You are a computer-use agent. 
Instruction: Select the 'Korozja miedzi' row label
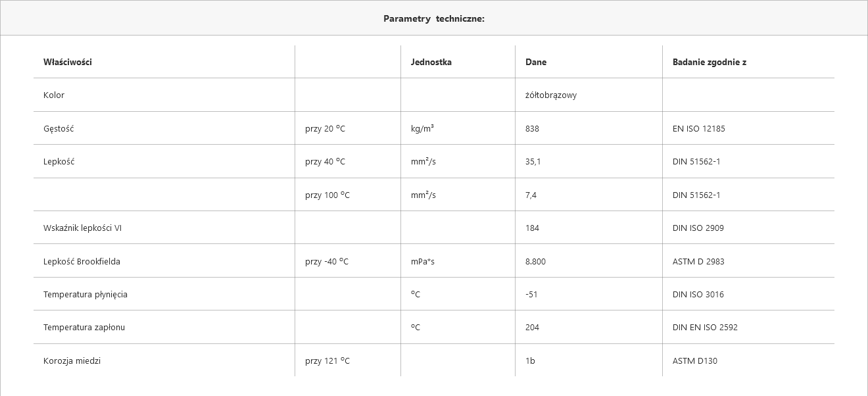[72, 360]
